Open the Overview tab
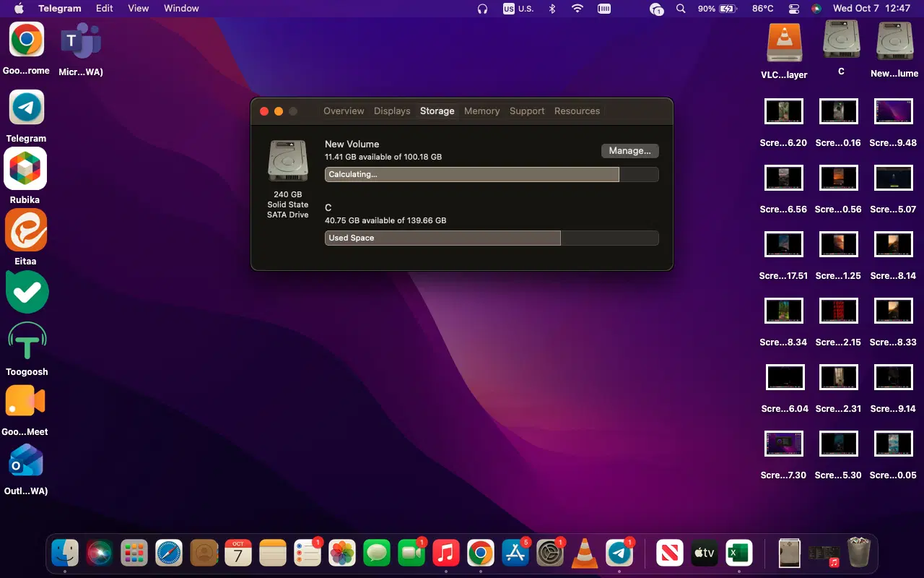The image size is (924, 578). pos(344,111)
